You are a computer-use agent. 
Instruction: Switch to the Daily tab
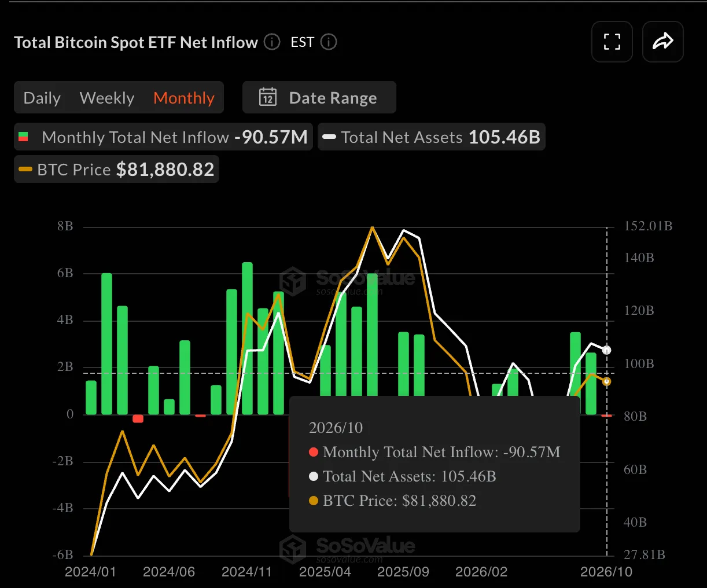click(x=42, y=98)
